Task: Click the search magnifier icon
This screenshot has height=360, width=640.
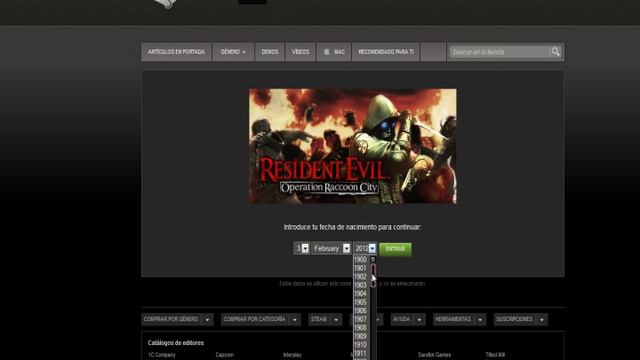Action: (556, 52)
